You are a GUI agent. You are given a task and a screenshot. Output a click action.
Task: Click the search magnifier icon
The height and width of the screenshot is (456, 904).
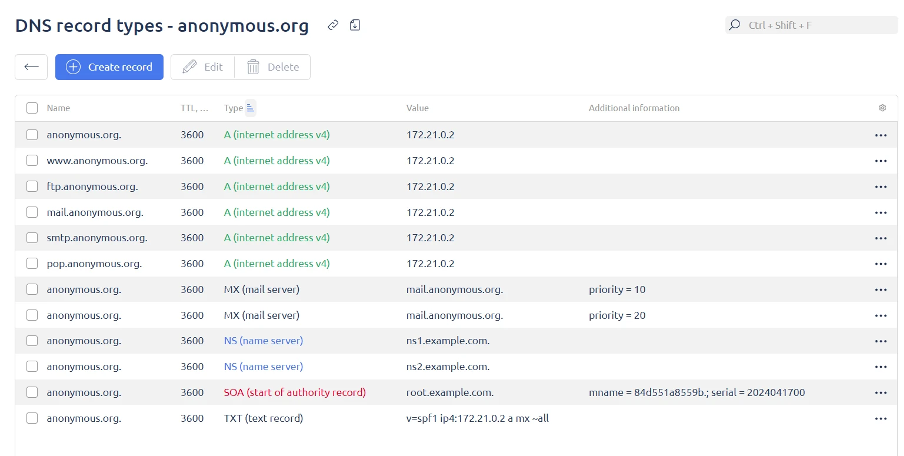(734, 25)
